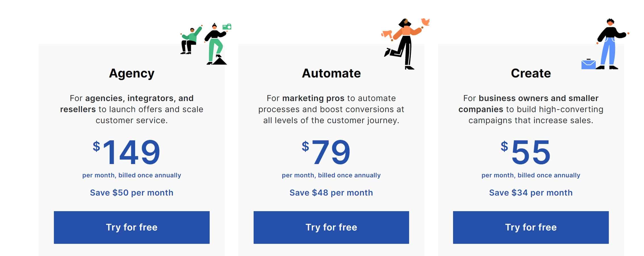Screen dimensions: 644x256
Task: Open the Save $50 per month offer
Action: pos(131,192)
